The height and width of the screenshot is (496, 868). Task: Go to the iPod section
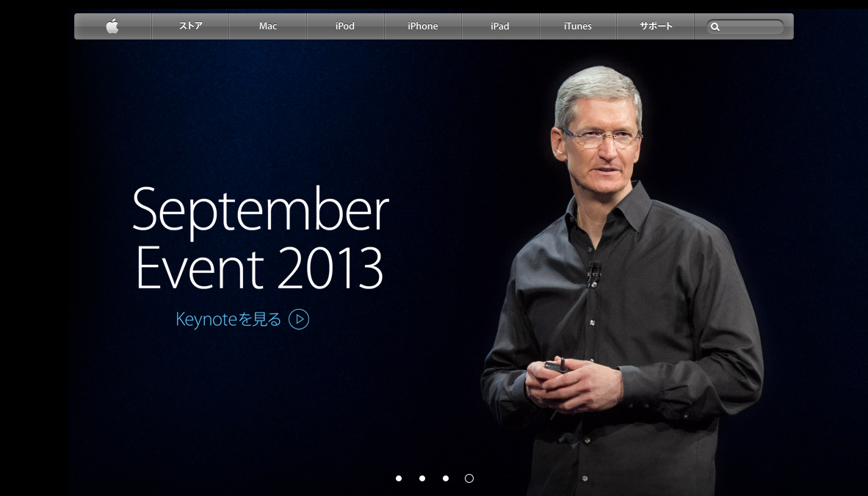pyautogui.click(x=345, y=26)
